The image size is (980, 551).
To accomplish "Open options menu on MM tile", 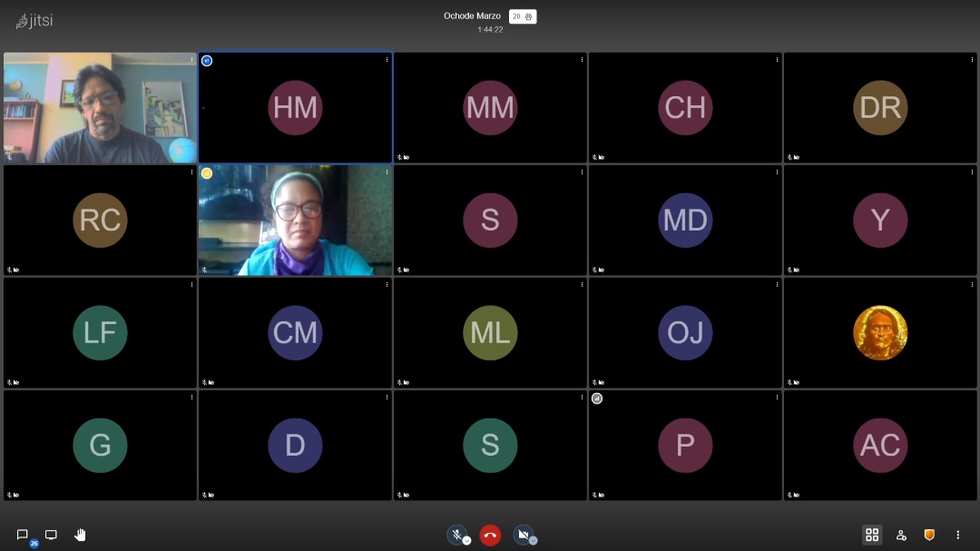I will tap(582, 60).
